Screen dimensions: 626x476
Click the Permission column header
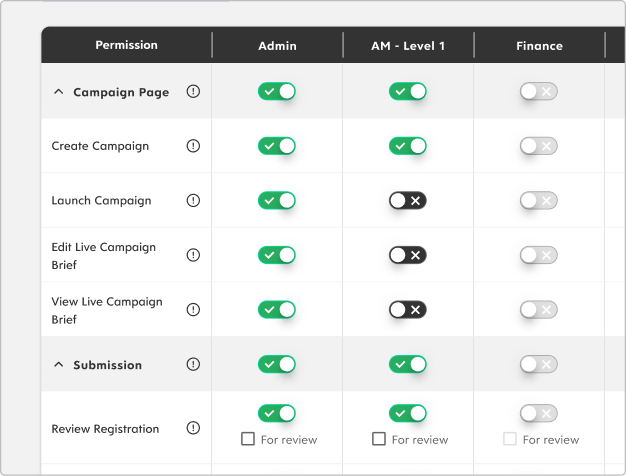click(126, 45)
